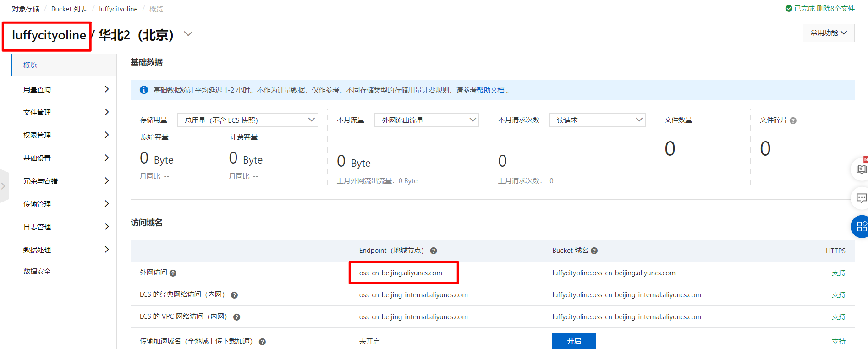Go to Bucket 列表 breadcrumb
This screenshot has width=868, height=349.
point(69,9)
